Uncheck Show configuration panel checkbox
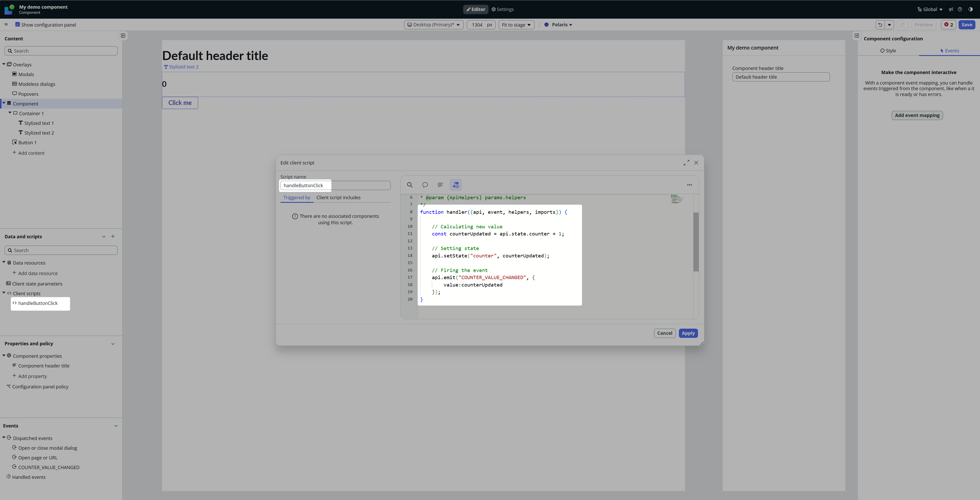 tap(18, 24)
